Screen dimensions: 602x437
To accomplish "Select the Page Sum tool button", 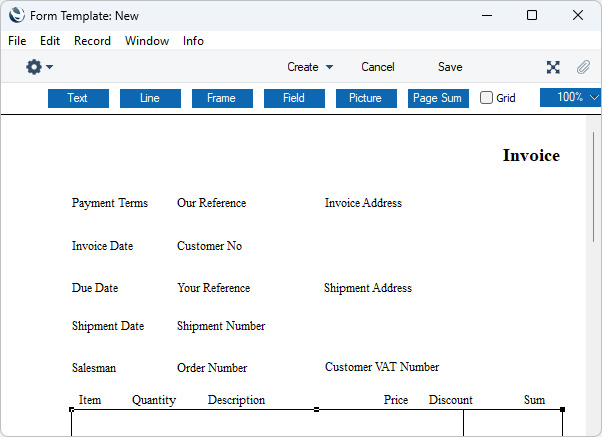I will click(x=438, y=98).
